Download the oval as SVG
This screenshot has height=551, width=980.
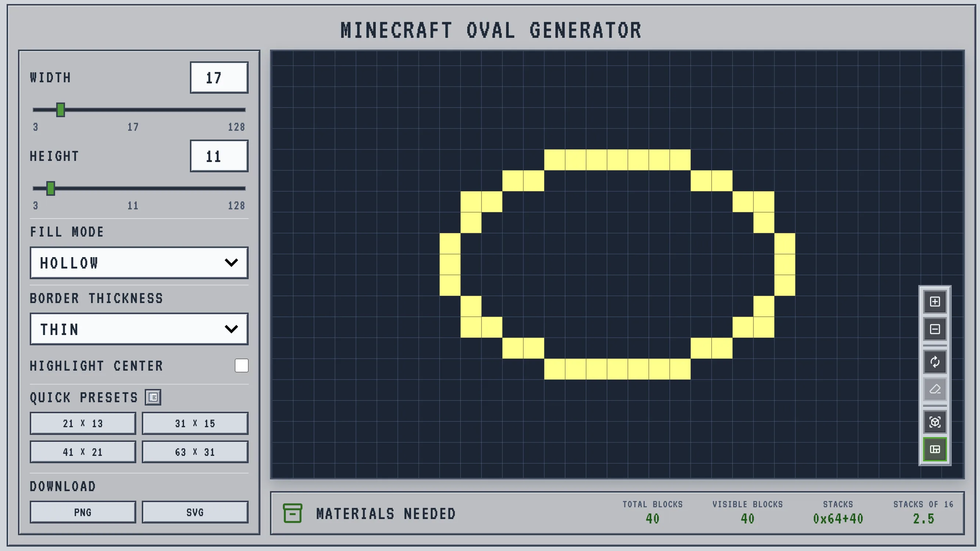(195, 512)
